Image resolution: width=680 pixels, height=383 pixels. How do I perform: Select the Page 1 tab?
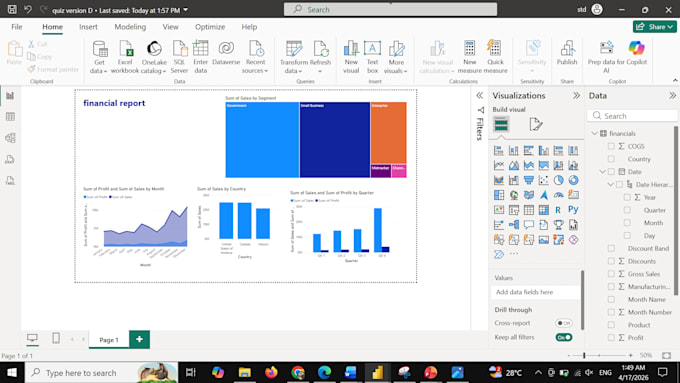click(x=109, y=340)
